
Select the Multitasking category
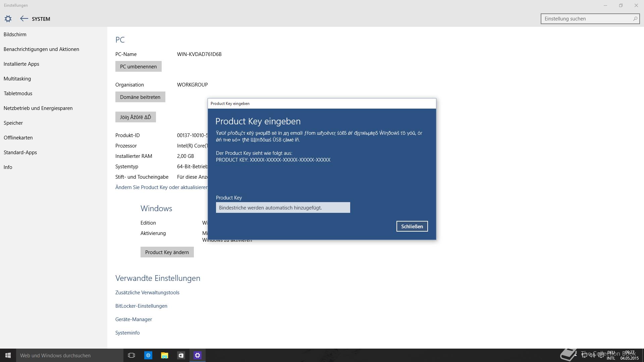click(17, 79)
